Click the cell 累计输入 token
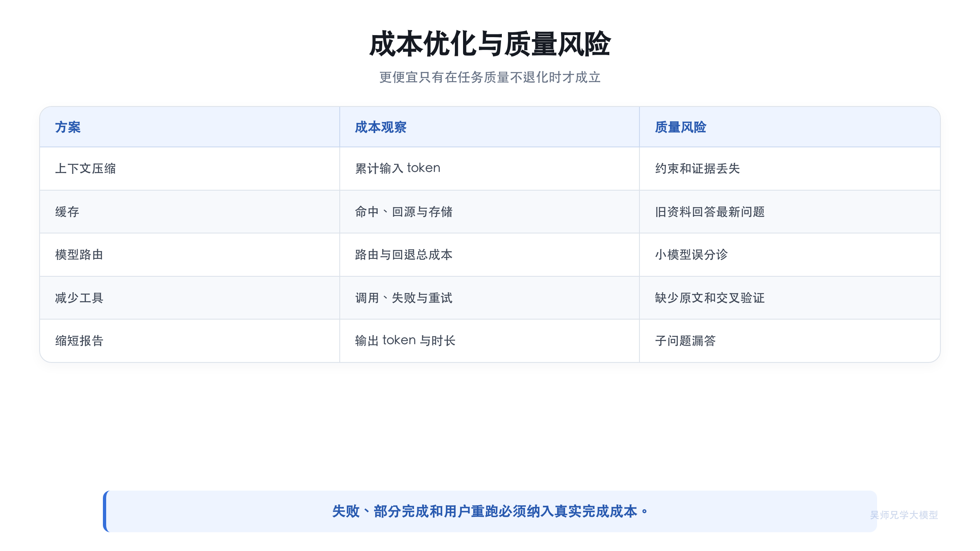The image size is (980, 551). click(x=489, y=169)
